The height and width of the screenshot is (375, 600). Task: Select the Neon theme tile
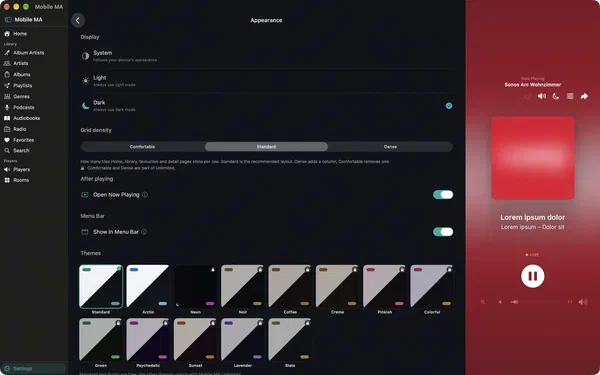(196, 287)
